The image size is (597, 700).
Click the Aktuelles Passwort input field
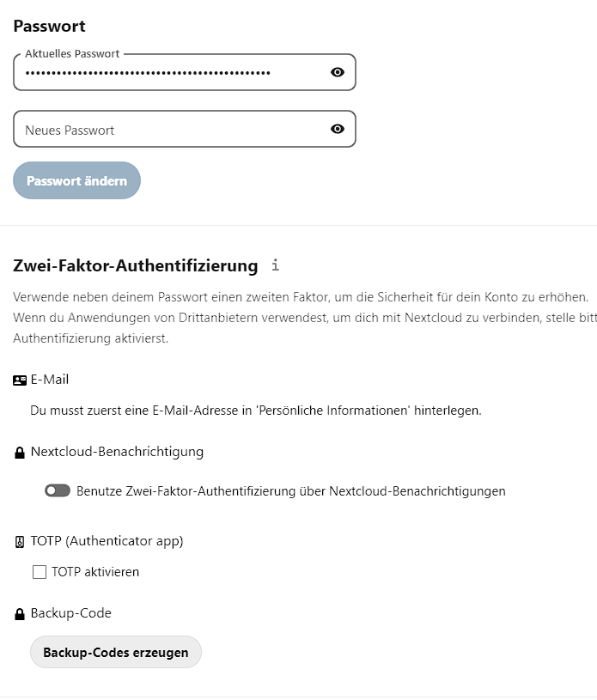[172, 73]
